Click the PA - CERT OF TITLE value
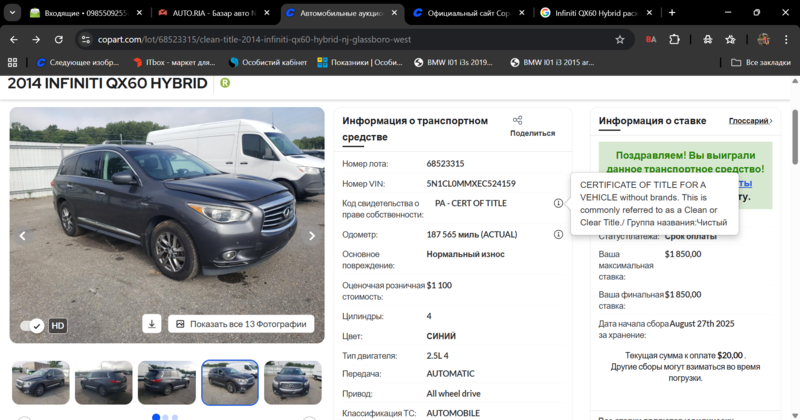The width and height of the screenshot is (800, 420). click(471, 203)
